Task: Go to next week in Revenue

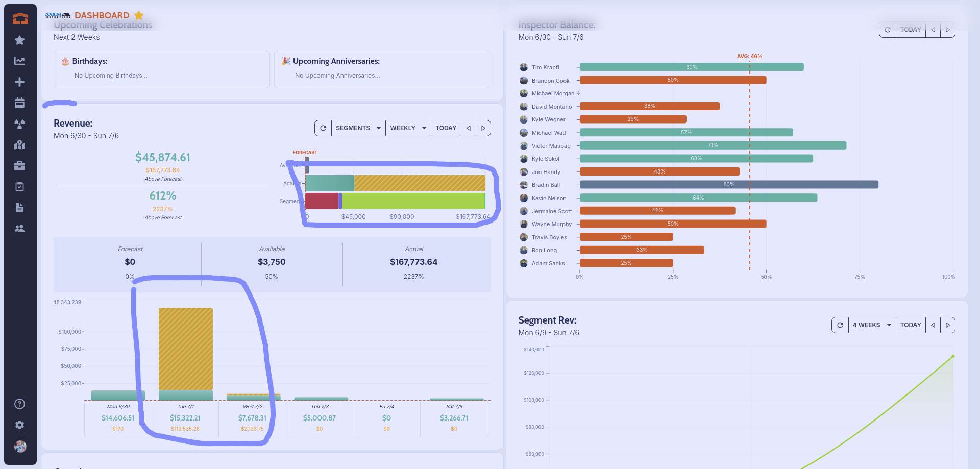Action: (x=483, y=128)
